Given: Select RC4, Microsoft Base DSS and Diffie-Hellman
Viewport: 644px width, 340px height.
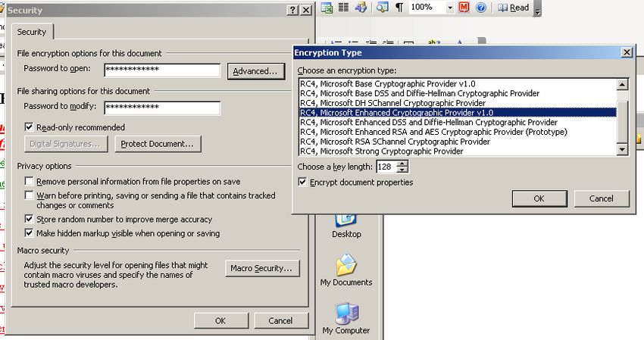Looking at the screenshot, I should pyautogui.click(x=458, y=93).
